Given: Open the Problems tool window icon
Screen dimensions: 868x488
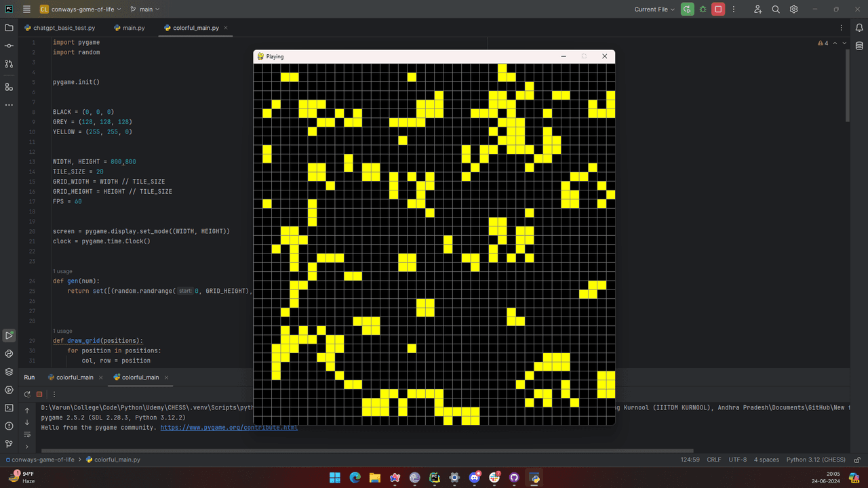Looking at the screenshot, I should [9, 426].
